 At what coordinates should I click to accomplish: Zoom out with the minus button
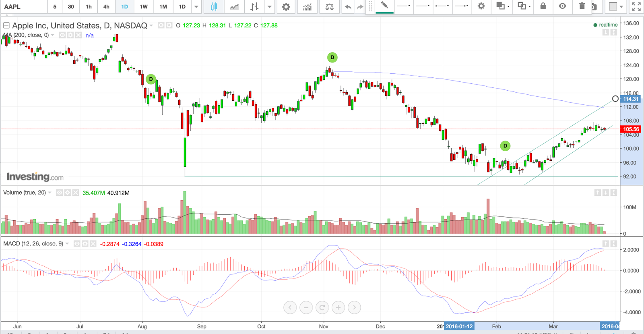[306, 307]
